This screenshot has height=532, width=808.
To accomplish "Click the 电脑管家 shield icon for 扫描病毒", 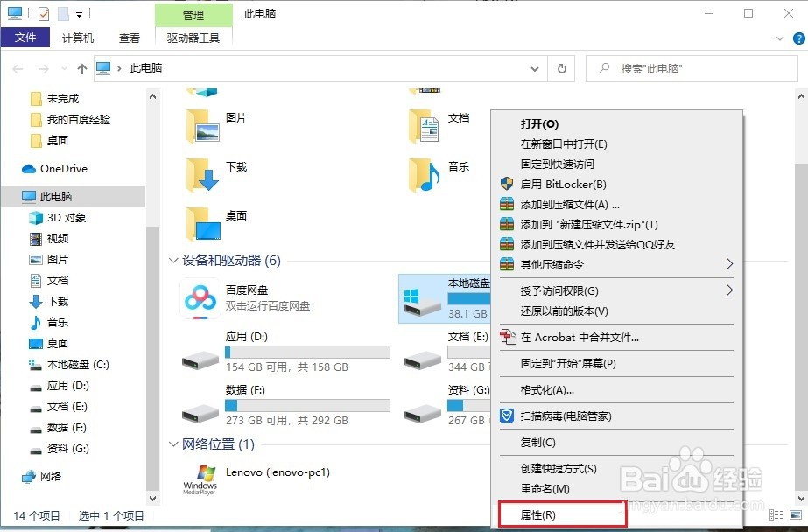I will coord(506,417).
